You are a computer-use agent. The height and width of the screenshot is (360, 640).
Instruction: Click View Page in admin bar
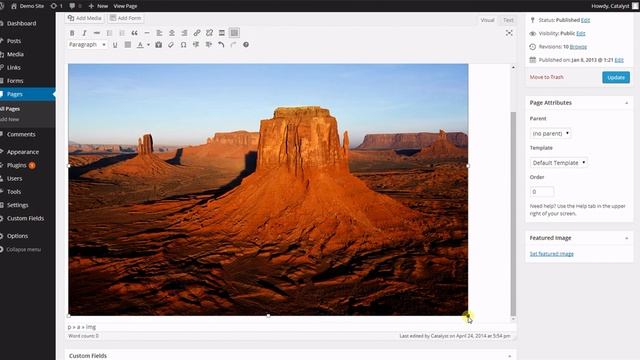[x=125, y=6]
